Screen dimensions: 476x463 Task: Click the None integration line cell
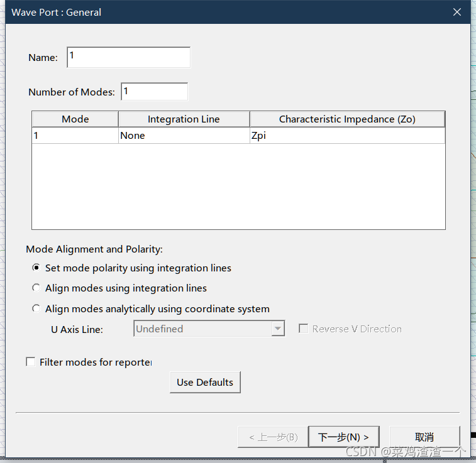[184, 136]
